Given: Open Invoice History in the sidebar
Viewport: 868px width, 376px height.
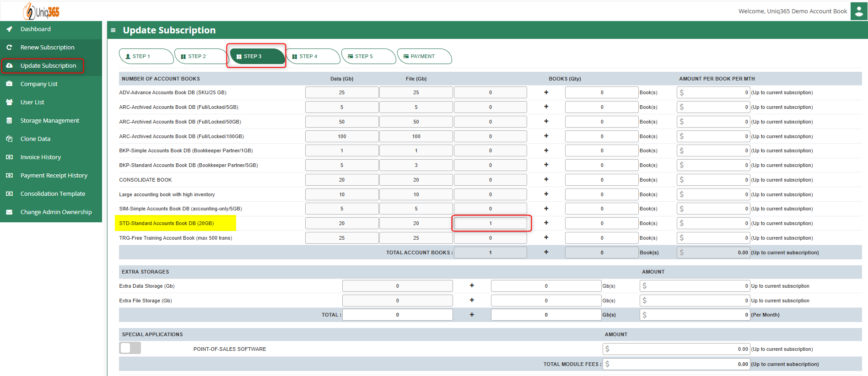Looking at the screenshot, I should pos(51,157).
